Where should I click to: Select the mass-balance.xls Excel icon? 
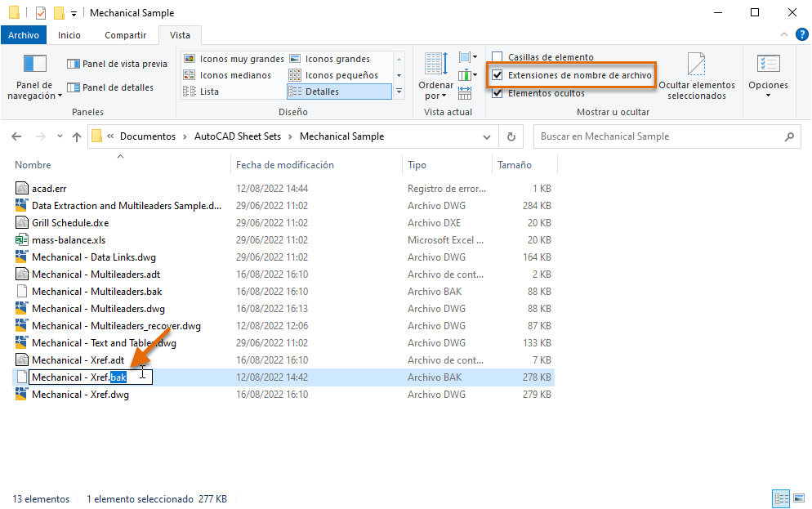[22, 240]
